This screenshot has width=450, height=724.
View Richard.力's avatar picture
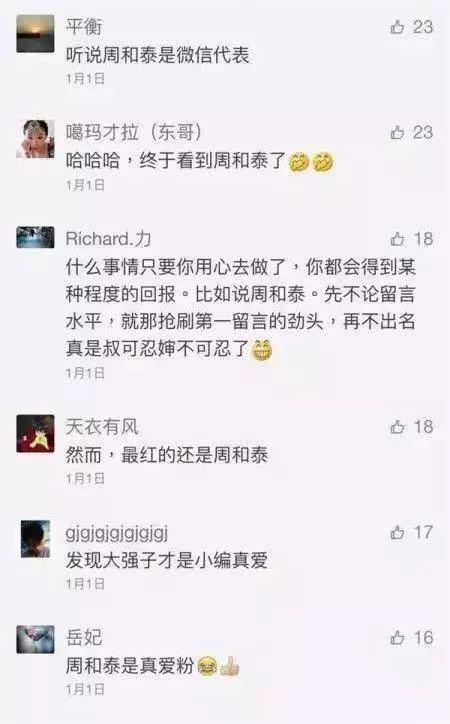(36, 237)
